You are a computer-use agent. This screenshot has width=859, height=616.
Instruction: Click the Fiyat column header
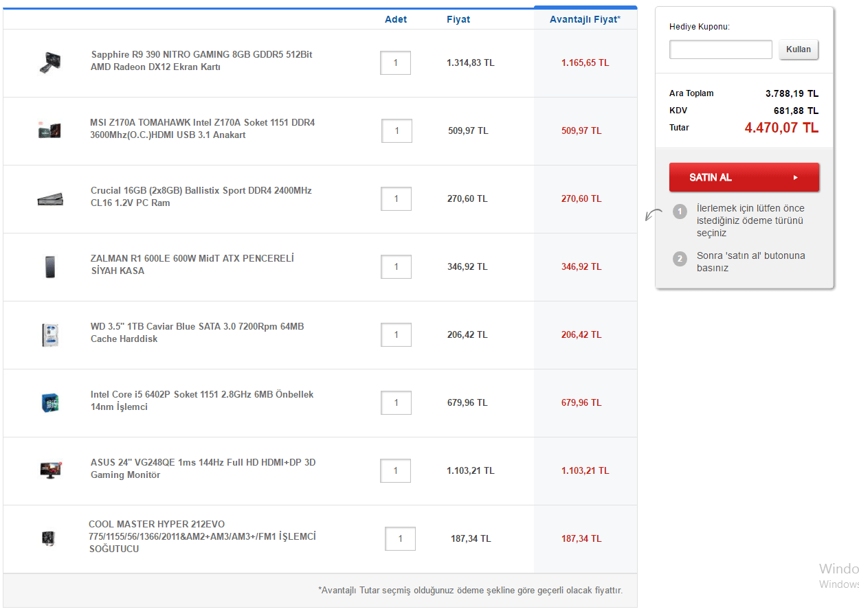[x=458, y=19]
